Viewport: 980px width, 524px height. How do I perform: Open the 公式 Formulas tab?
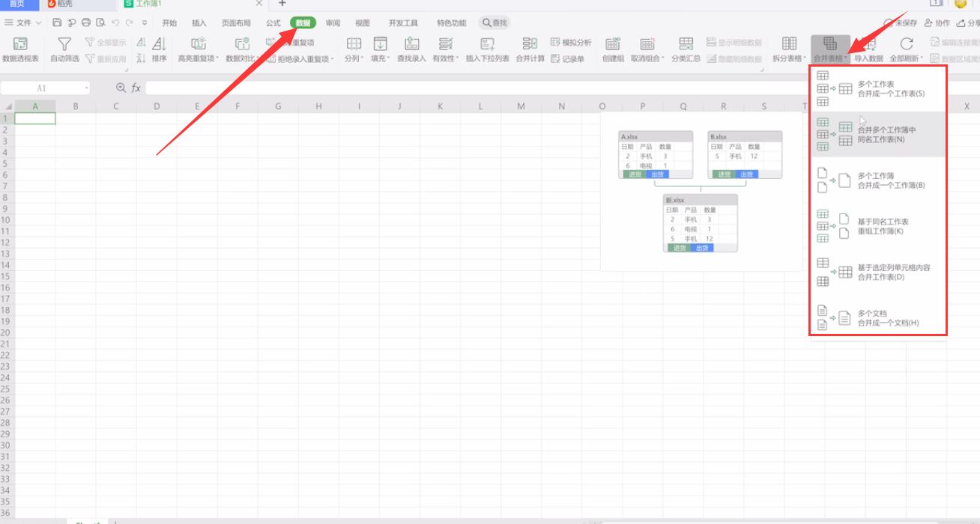click(273, 23)
